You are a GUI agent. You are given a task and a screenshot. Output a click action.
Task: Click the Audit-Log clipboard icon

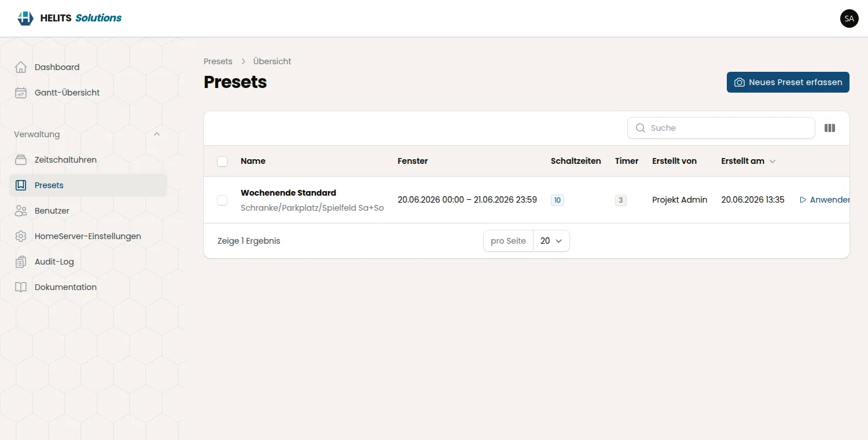point(21,262)
